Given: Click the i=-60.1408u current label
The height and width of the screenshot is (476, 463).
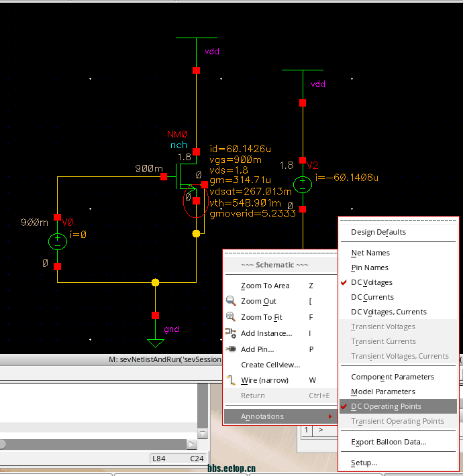Looking at the screenshot, I should point(347,177).
